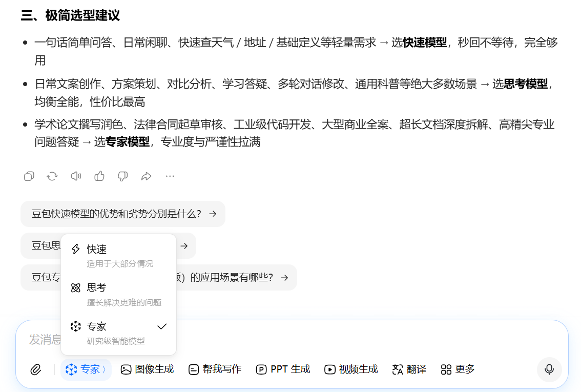Select the checked 专家 model option
Image resolution: width=581 pixels, height=392 pixels.
click(x=118, y=333)
